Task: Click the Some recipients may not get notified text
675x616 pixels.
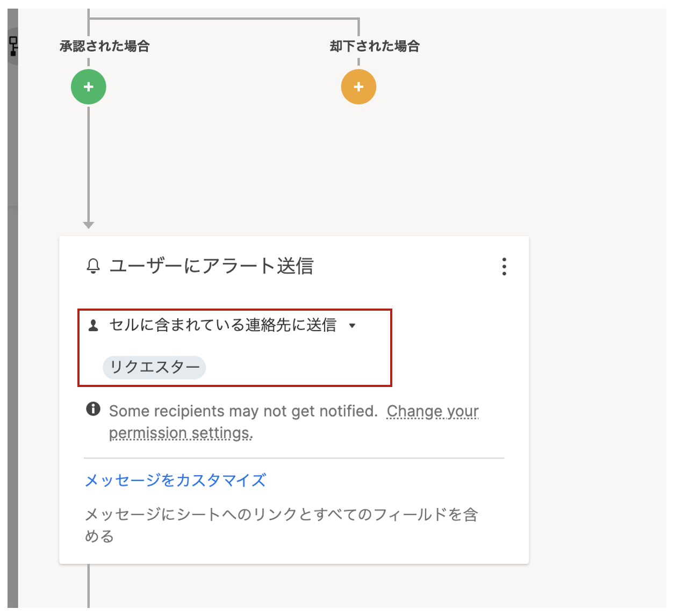Action: coord(243,411)
